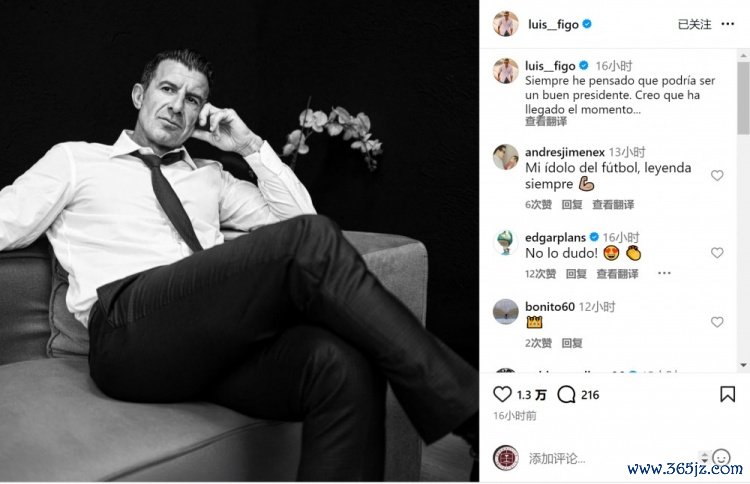Open andresjimenex profile avatar
The height and width of the screenshot is (484, 750).
(x=506, y=157)
